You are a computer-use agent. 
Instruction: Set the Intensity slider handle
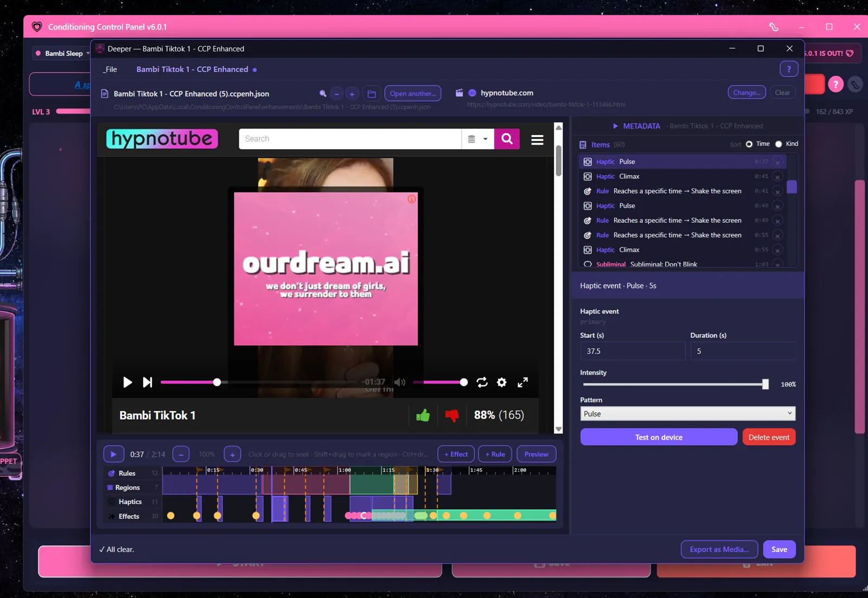coord(765,384)
